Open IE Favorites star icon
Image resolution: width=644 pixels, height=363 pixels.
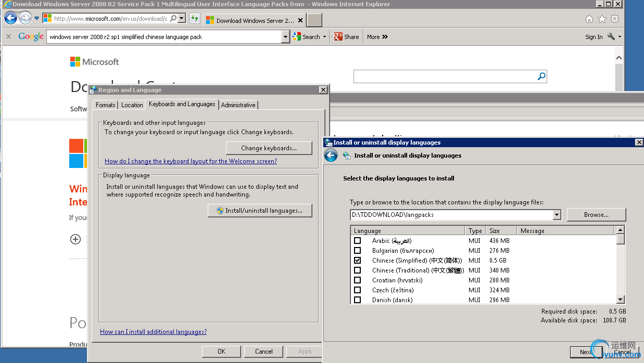coord(602,19)
